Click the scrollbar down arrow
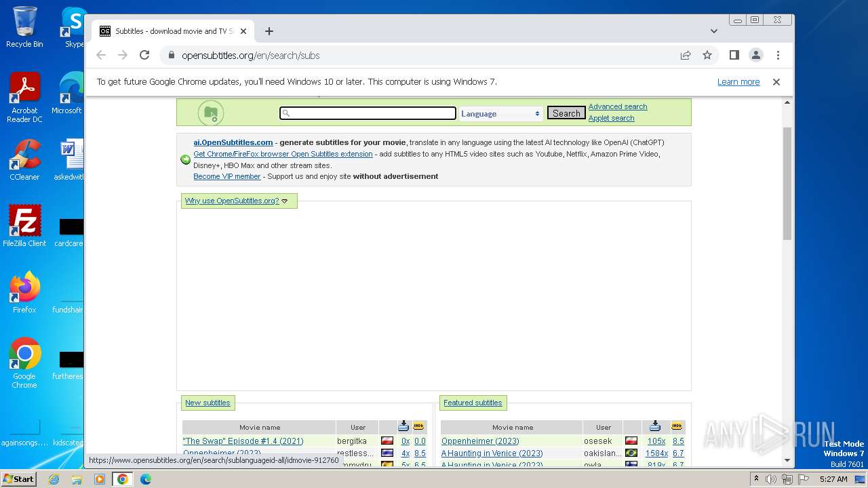868x488 pixels. pyautogui.click(x=787, y=460)
